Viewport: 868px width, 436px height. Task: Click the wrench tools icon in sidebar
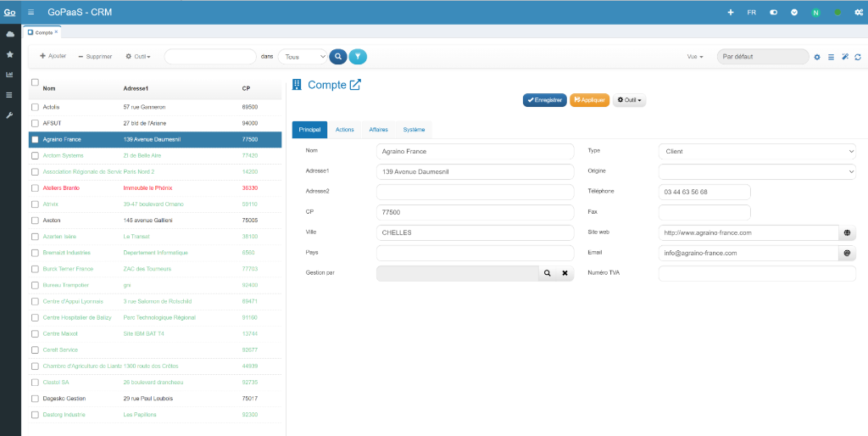[10, 115]
